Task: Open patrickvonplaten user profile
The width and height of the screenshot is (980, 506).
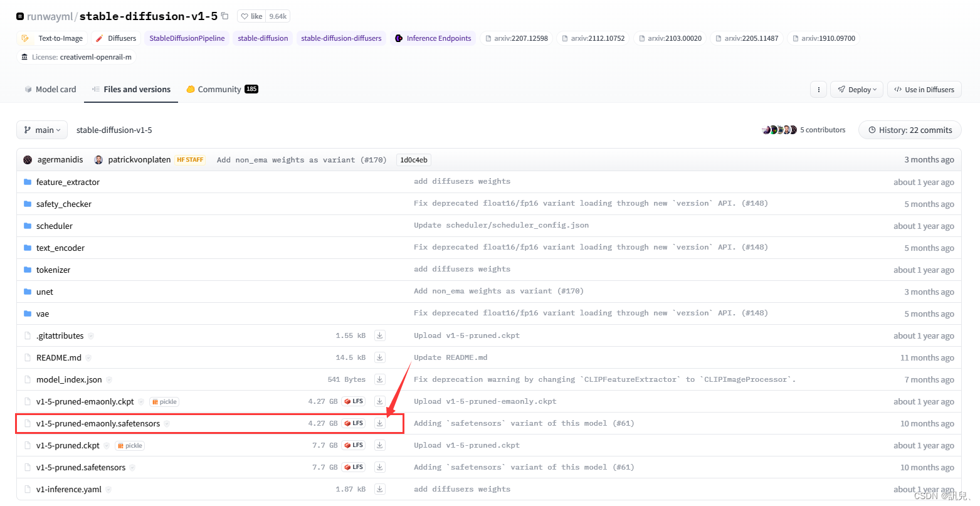Action: click(139, 160)
